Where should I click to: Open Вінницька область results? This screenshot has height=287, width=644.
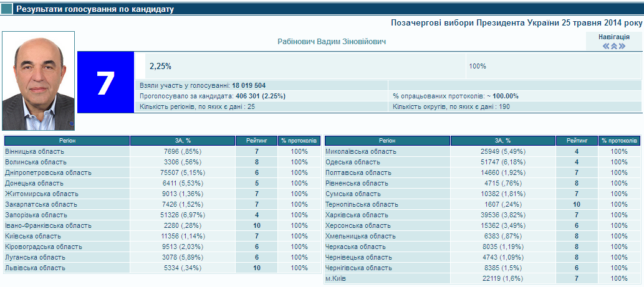click(x=34, y=151)
